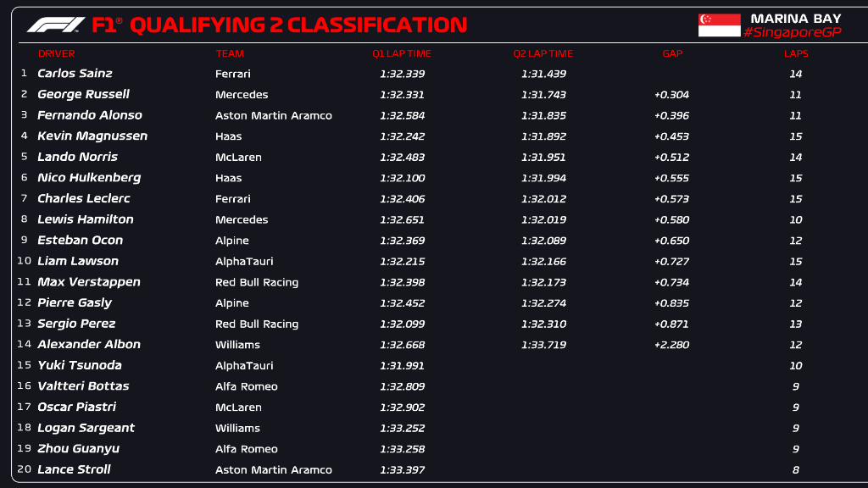
Task: Click the Marina Bay title text
Action: click(796, 18)
